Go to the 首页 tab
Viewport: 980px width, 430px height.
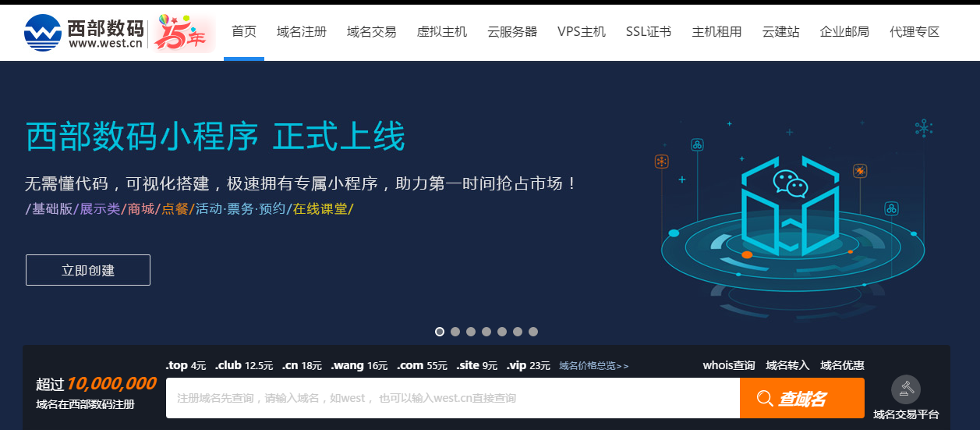(x=244, y=32)
